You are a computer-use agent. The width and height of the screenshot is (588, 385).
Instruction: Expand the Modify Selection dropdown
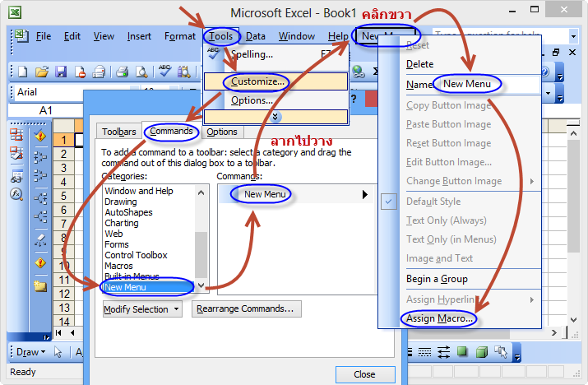[141, 309]
